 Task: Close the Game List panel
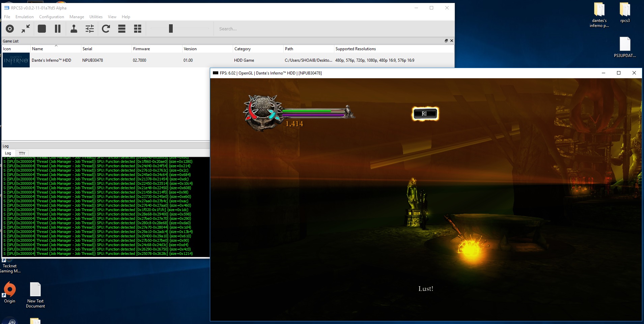[x=452, y=41]
